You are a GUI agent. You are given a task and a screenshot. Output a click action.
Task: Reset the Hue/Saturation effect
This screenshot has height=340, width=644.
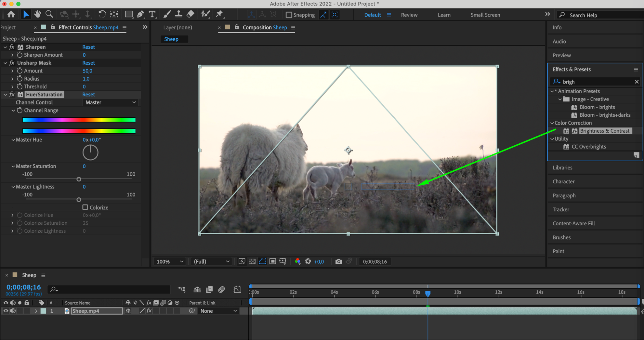click(89, 94)
